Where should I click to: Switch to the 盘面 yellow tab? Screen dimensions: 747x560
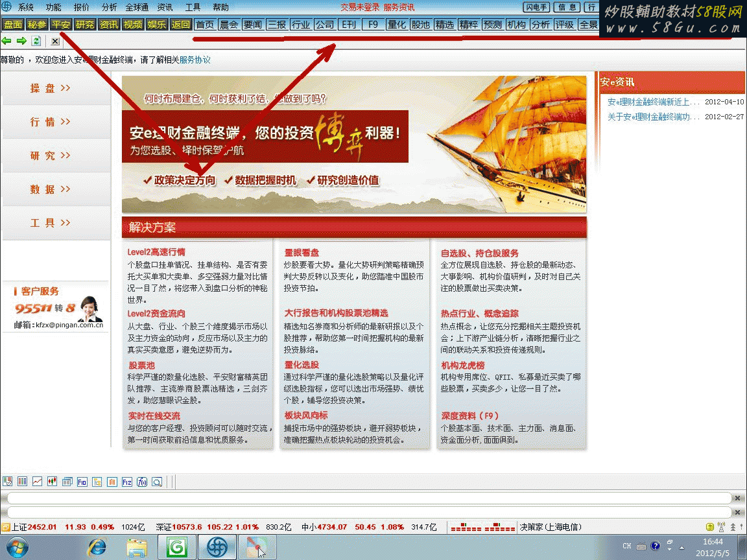(x=14, y=24)
